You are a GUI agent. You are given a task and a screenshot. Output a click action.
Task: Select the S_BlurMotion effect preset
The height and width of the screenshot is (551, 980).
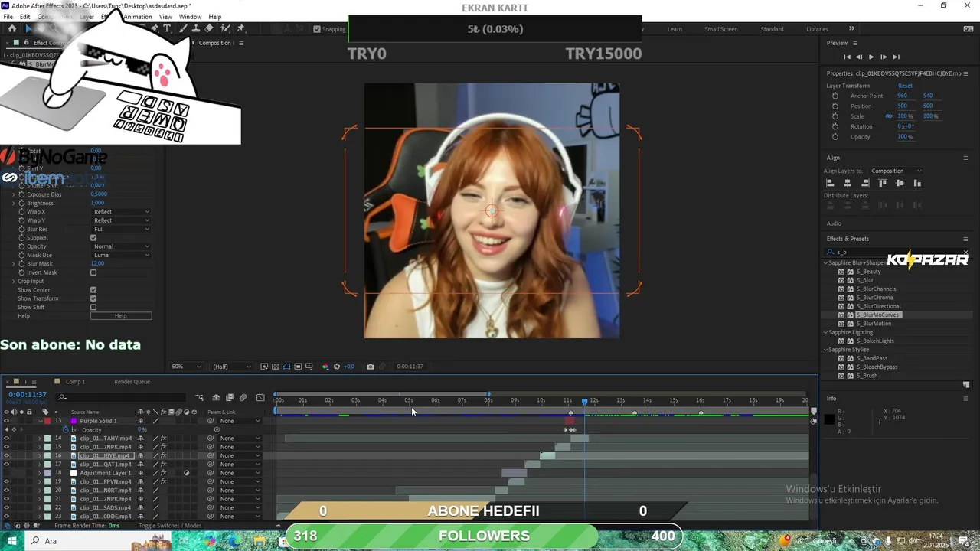pos(875,324)
